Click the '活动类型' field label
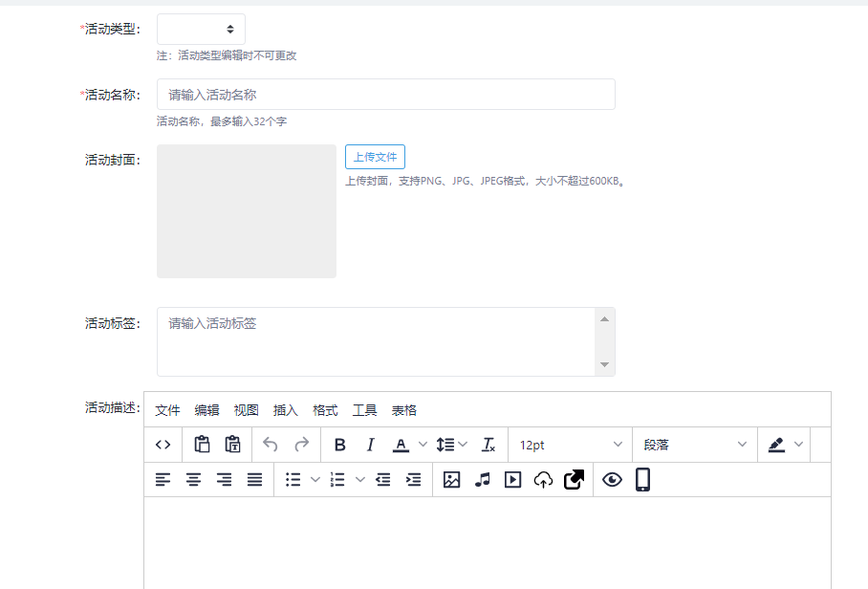The image size is (868, 589). point(110,29)
